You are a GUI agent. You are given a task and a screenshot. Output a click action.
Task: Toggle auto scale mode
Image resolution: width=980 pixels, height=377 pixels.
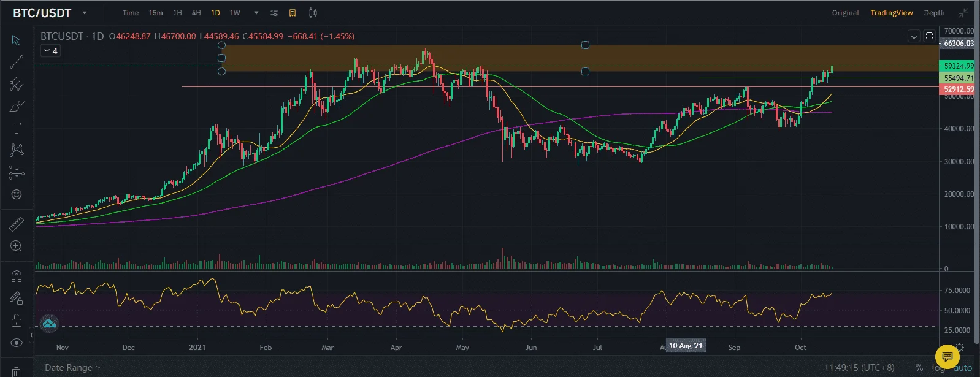coord(963,368)
